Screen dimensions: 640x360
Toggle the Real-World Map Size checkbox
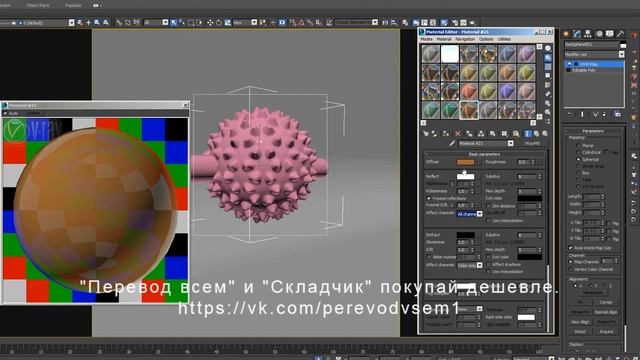pos(571,248)
